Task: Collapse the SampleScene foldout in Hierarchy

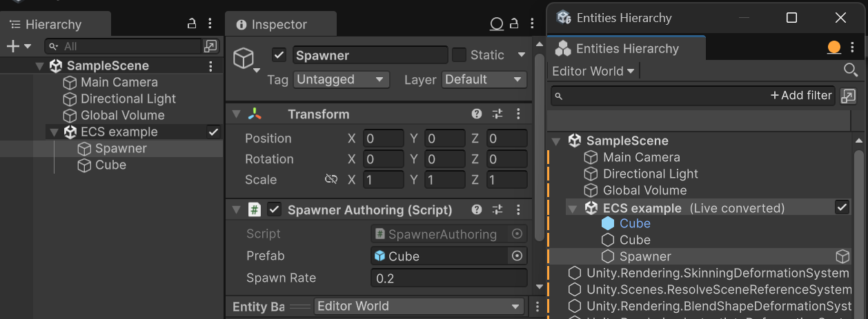Action: pyautogui.click(x=39, y=66)
